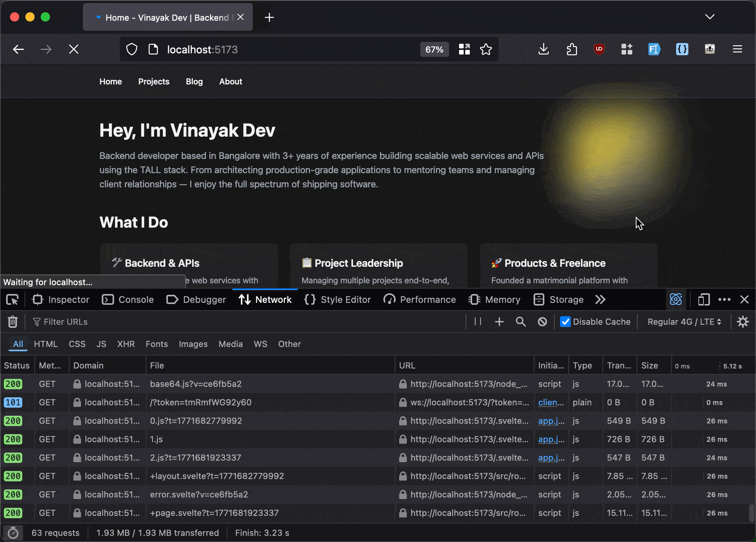Clear network log with trash icon

13,322
